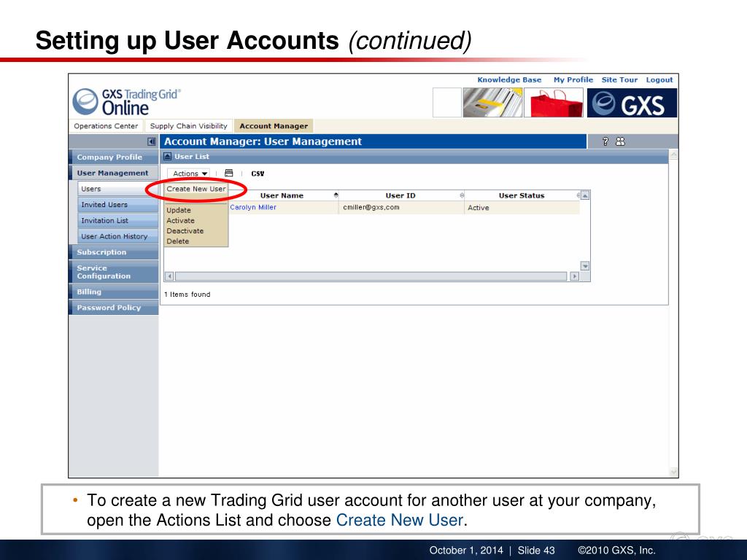Viewport: 747px width, 560px height.
Task: Click the red shopping bag banner image
Action: (554, 103)
